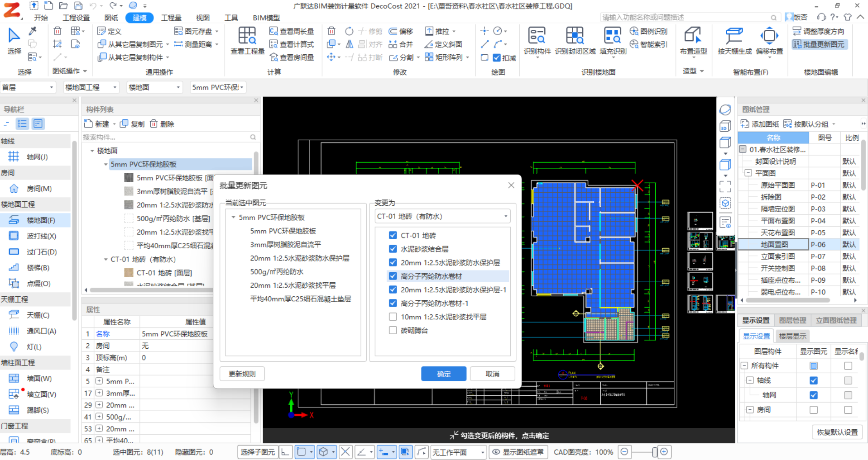This screenshot has width=868, height=460.
Task: Select 波打线(X) in navigation bar
Action: (35, 236)
